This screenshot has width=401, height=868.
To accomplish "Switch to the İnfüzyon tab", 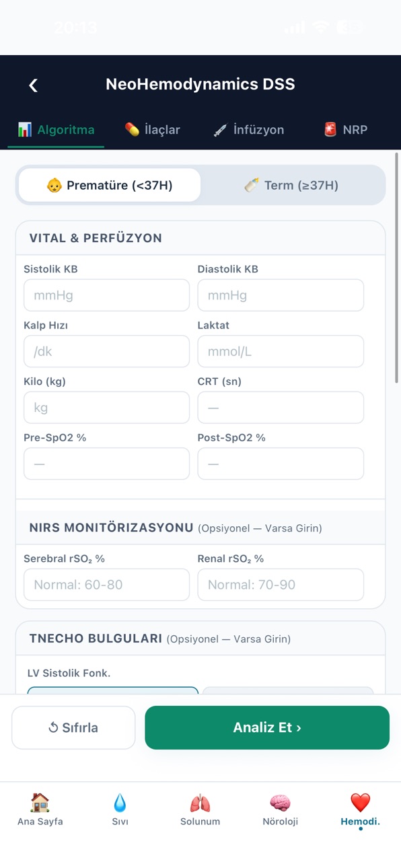I will pyautogui.click(x=249, y=129).
